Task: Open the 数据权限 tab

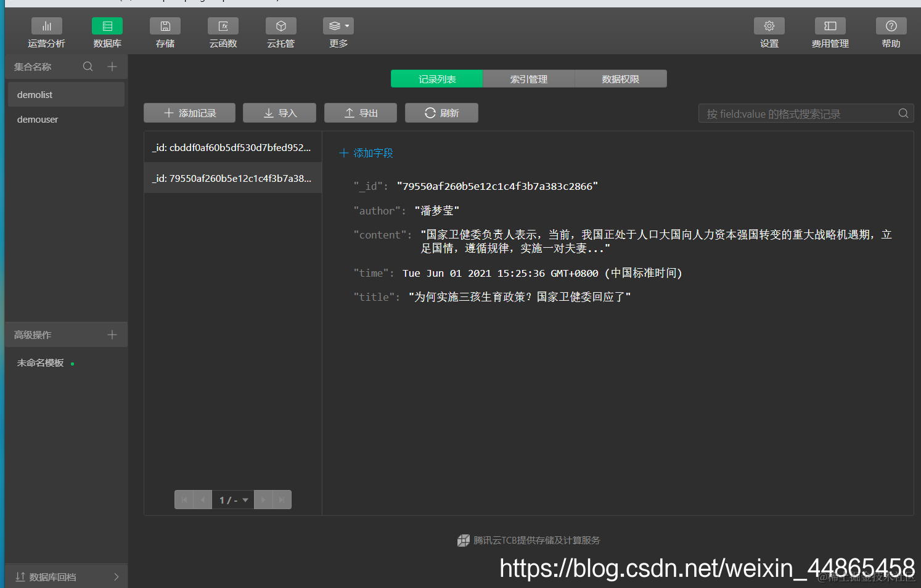Action: coord(620,78)
